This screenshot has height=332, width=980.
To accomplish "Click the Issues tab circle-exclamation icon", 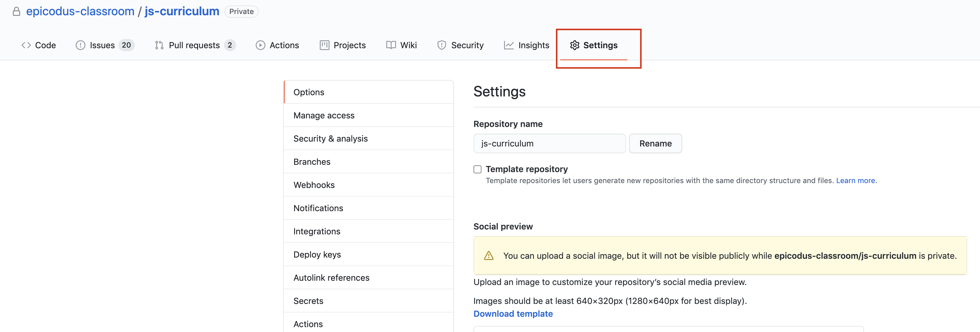I will (80, 45).
